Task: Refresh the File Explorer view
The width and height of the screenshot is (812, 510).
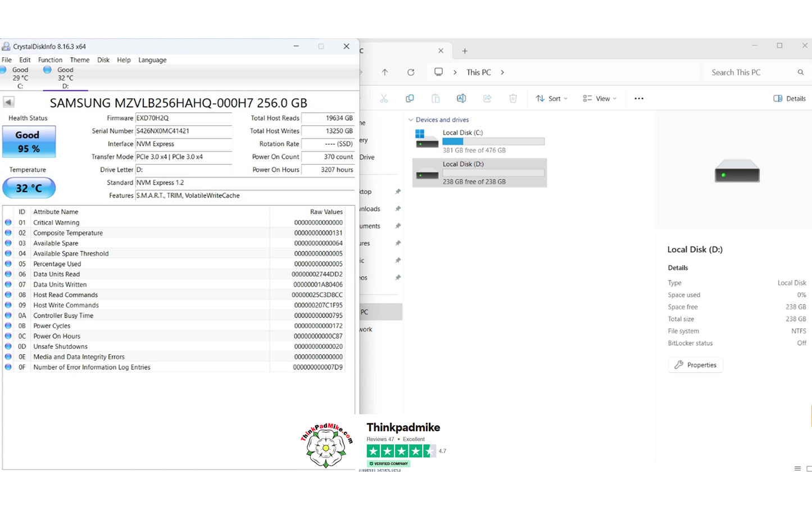Action: (411, 72)
